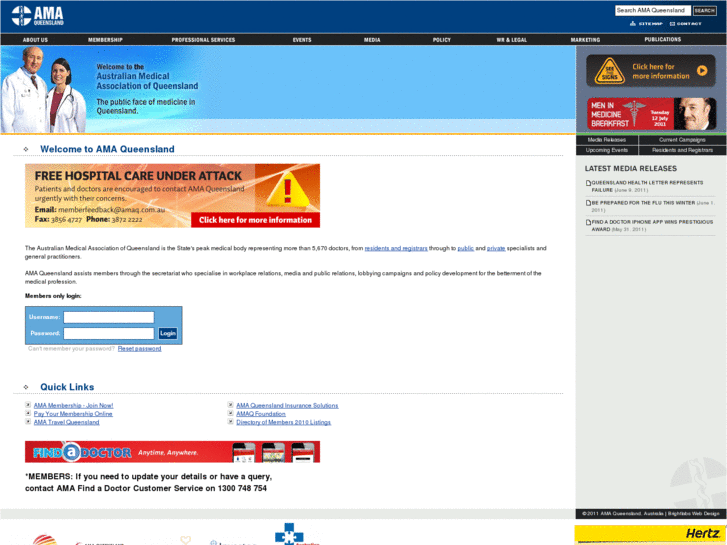The height and width of the screenshot is (545, 727).
Task: Open Media menu
Action: [x=372, y=40]
